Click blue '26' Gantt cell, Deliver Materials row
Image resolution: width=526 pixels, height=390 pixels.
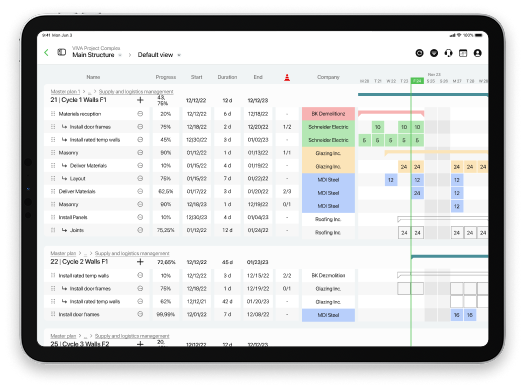[x=417, y=193]
